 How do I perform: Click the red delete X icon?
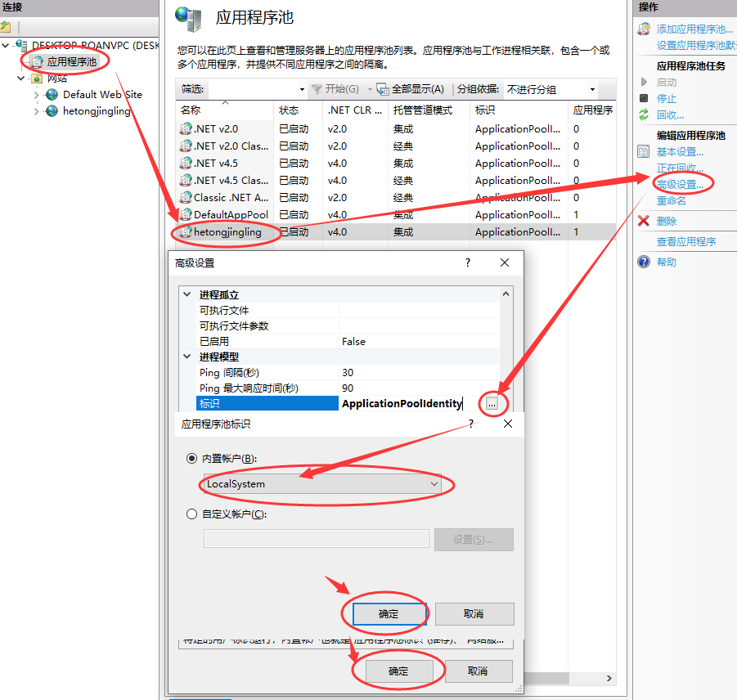(x=644, y=221)
